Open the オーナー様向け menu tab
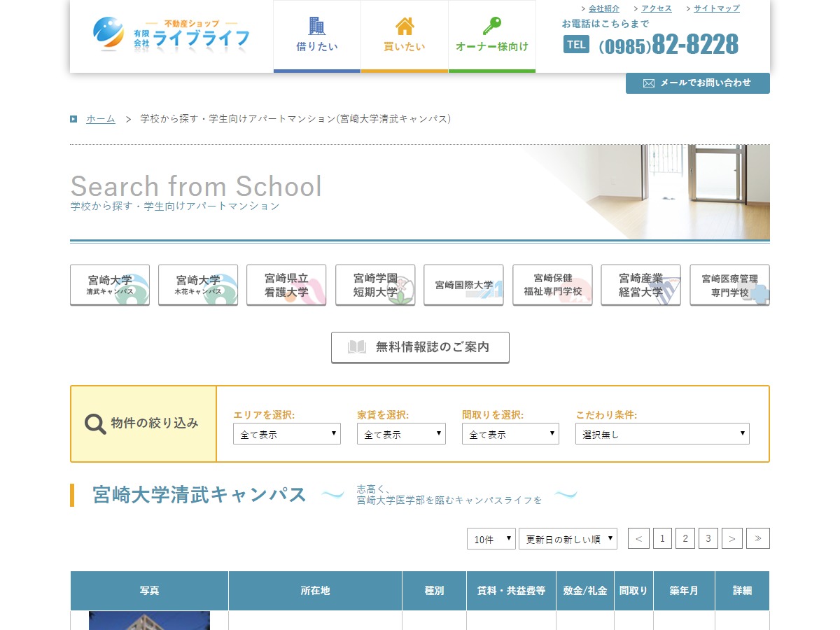The height and width of the screenshot is (630, 840). click(492, 36)
